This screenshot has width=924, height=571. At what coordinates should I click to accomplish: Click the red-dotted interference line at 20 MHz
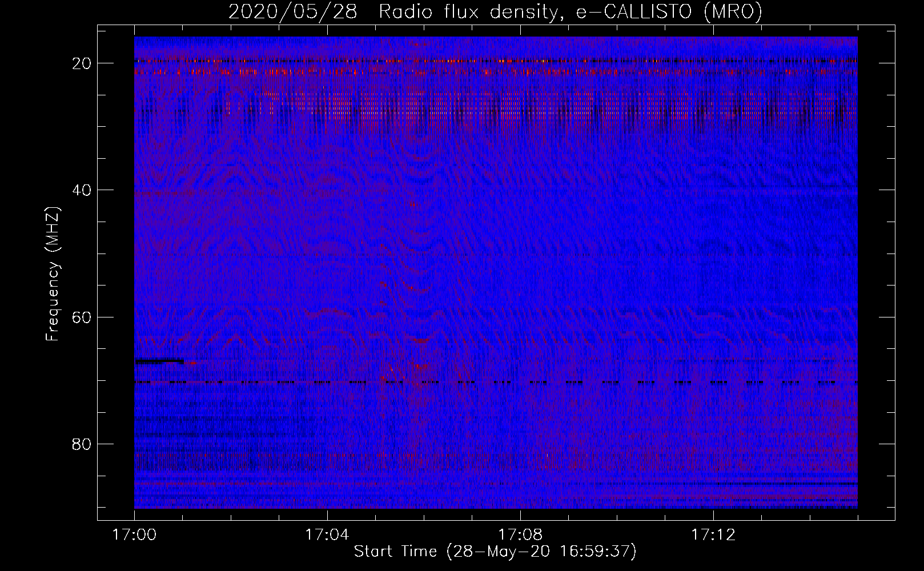click(496, 61)
